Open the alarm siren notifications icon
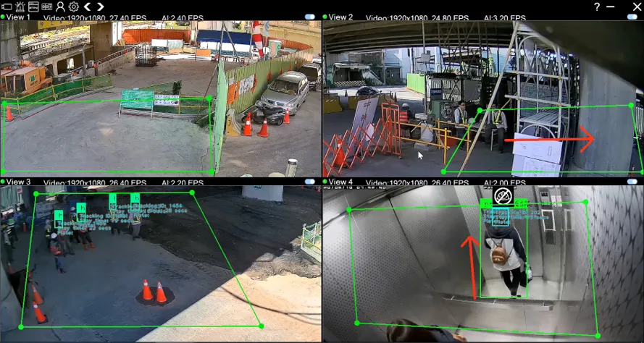Viewport: 644px width, 343px height. tap(20, 7)
